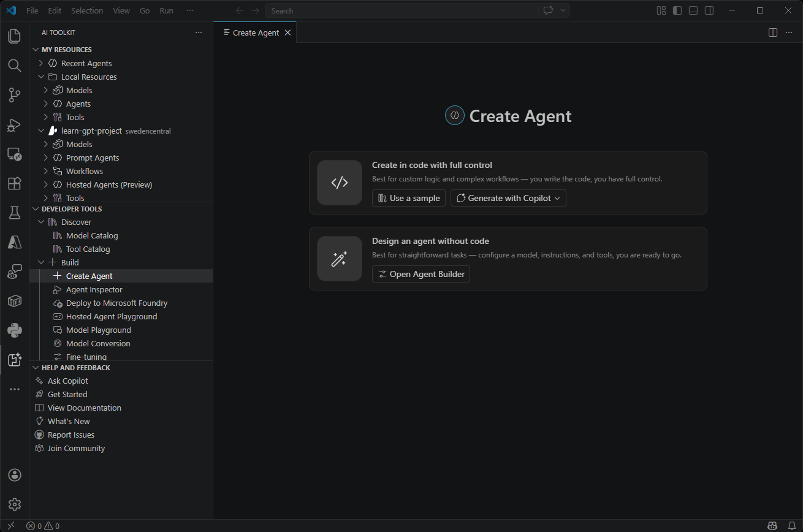The width and height of the screenshot is (803, 532).
Task: Toggle the panel visibility control in the title bar
Action: click(x=693, y=10)
